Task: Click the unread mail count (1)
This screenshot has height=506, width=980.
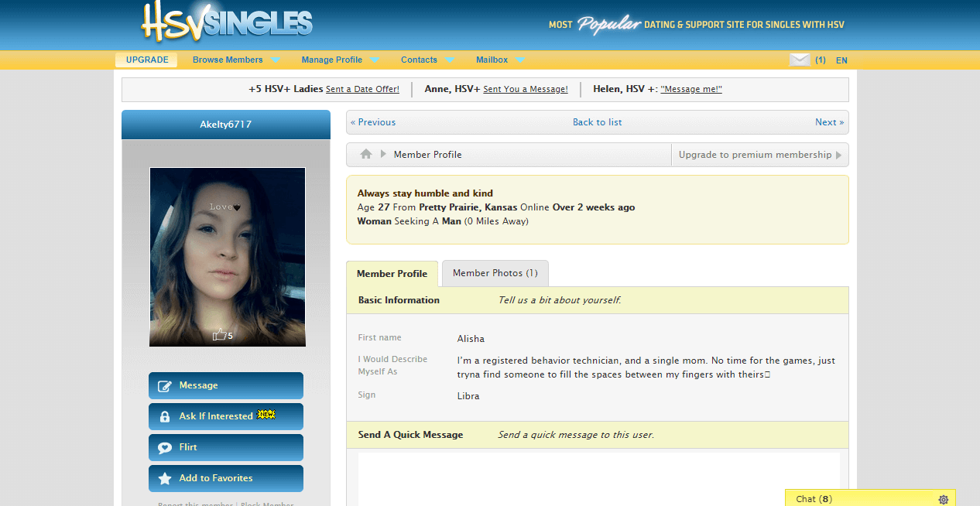Action: (x=821, y=60)
